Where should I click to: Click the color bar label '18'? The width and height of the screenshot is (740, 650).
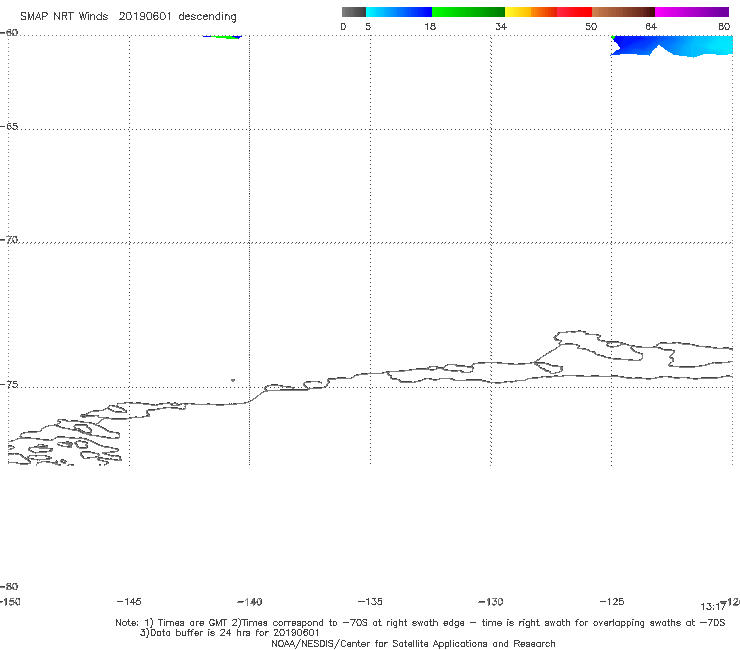[430, 26]
